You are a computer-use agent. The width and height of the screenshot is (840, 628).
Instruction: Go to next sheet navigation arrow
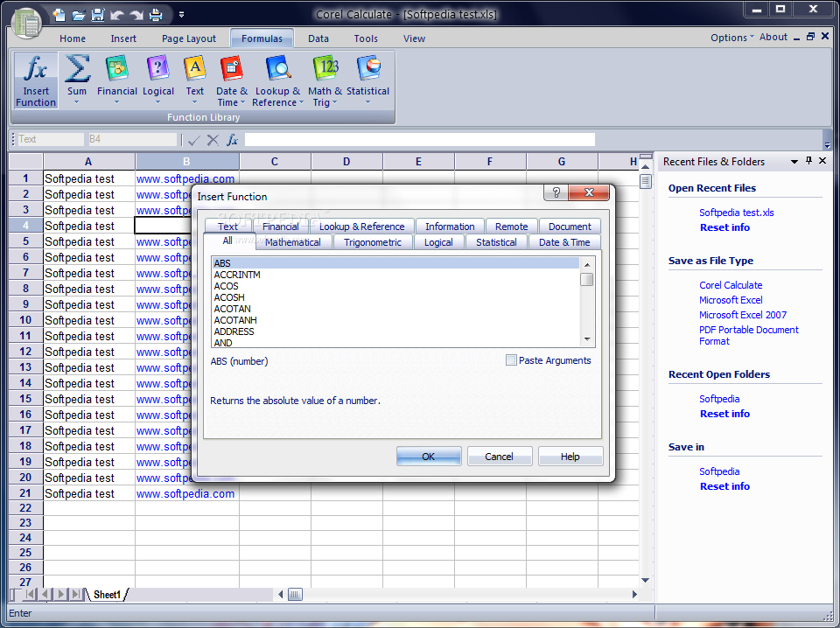[x=61, y=594]
